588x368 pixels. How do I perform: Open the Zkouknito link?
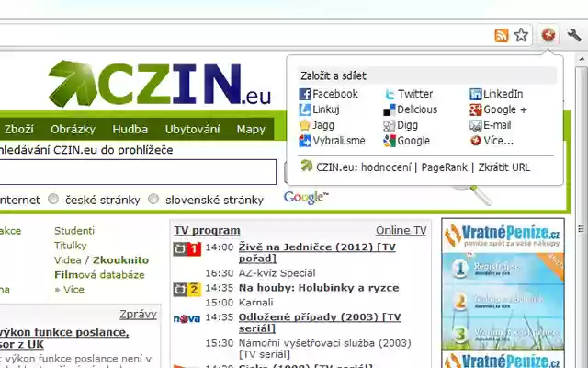click(x=120, y=259)
